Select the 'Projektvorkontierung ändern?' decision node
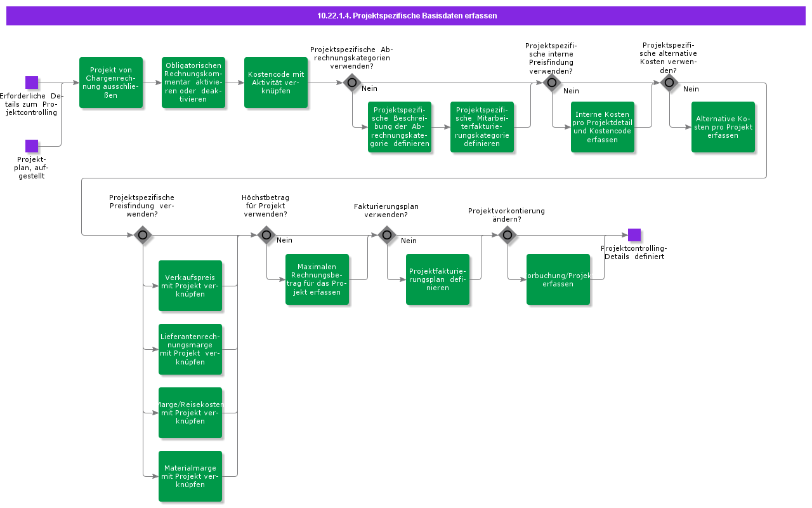The width and height of the screenshot is (812, 508). tap(507, 235)
